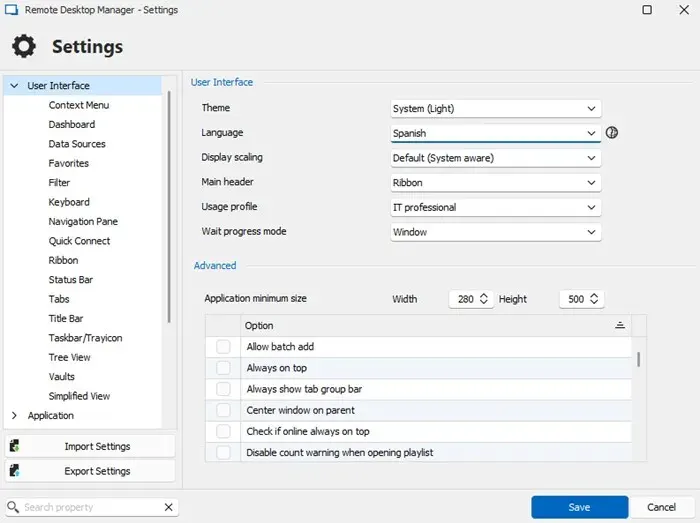Viewport: 700px width, 523px height.
Task: Select Tabs in settings tree
Action: click(59, 299)
